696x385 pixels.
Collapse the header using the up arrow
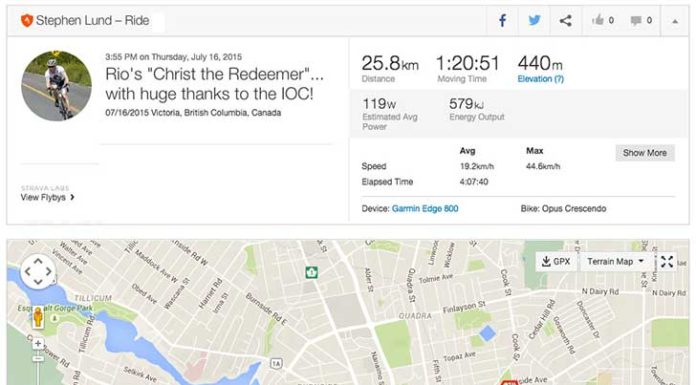pyautogui.click(x=675, y=21)
